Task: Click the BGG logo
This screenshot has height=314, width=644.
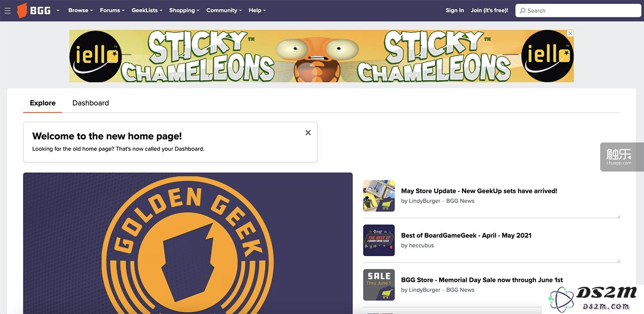Action: 33,10
